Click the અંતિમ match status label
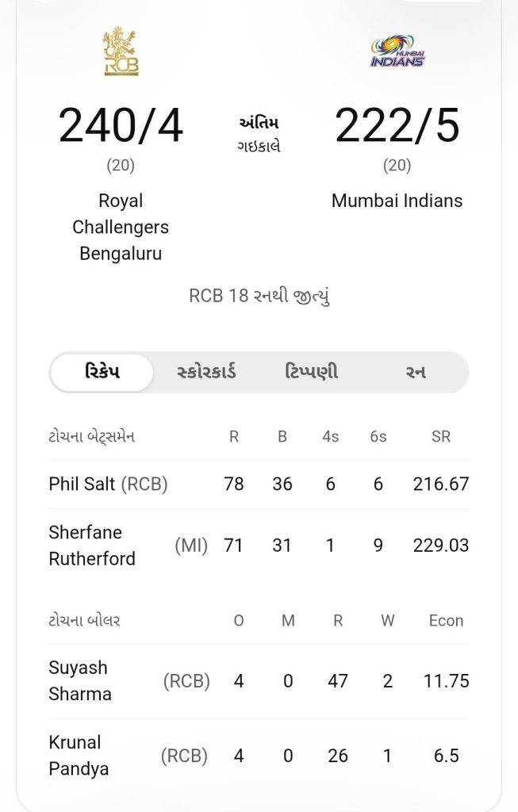The image size is (518, 812). (259, 123)
